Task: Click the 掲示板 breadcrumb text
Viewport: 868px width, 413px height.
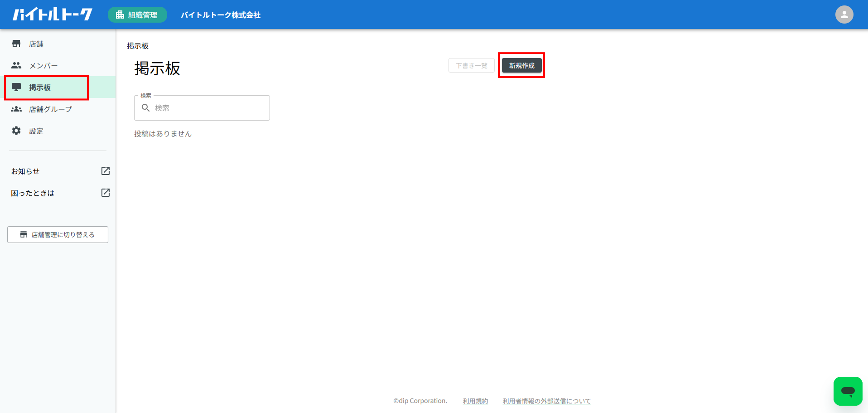Action: pyautogui.click(x=138, y=46)
